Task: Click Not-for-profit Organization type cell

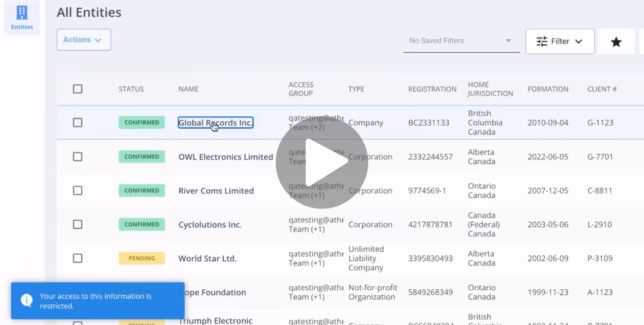Action: (373, 292)
